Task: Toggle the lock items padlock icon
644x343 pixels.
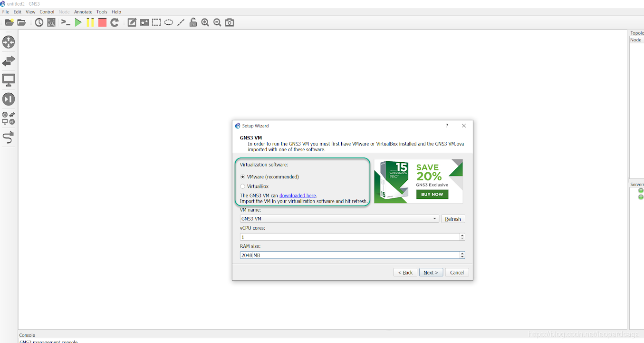Action: [x=193, y=22]
